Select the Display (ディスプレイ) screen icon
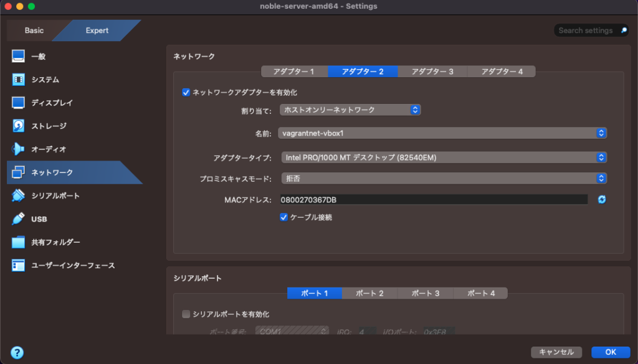 18,103
